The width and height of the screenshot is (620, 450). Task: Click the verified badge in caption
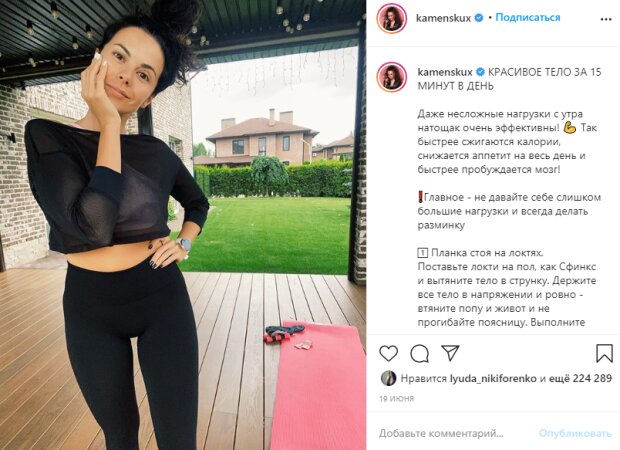click(480, 72)
